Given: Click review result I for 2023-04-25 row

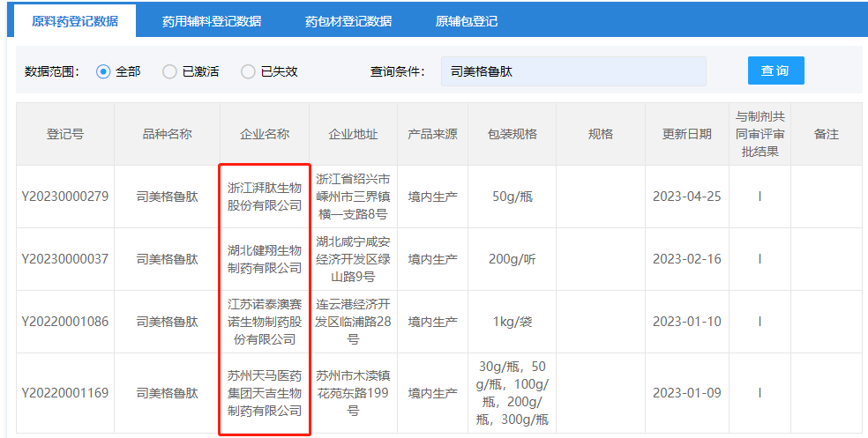Looking at the screenshot, I should click(x=760, y=197).
